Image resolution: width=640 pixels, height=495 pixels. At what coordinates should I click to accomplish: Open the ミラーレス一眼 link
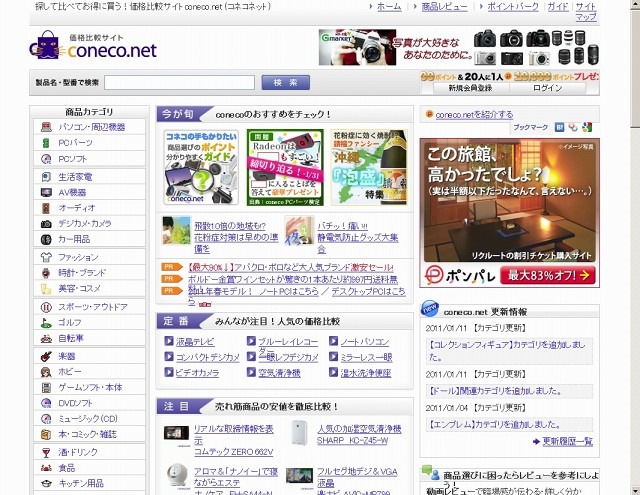[367, 357]
